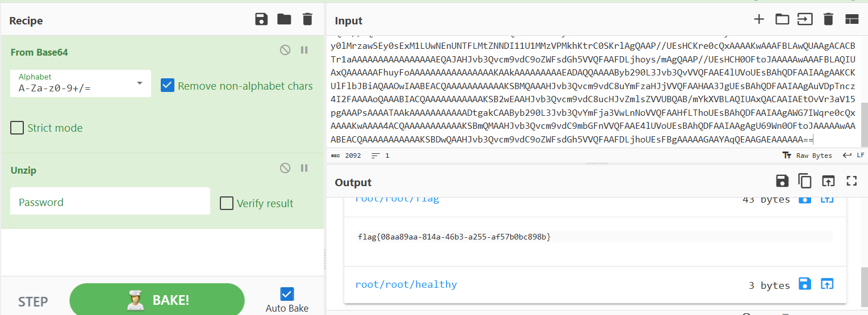Copy raw output to clipboard

[805, 181]
